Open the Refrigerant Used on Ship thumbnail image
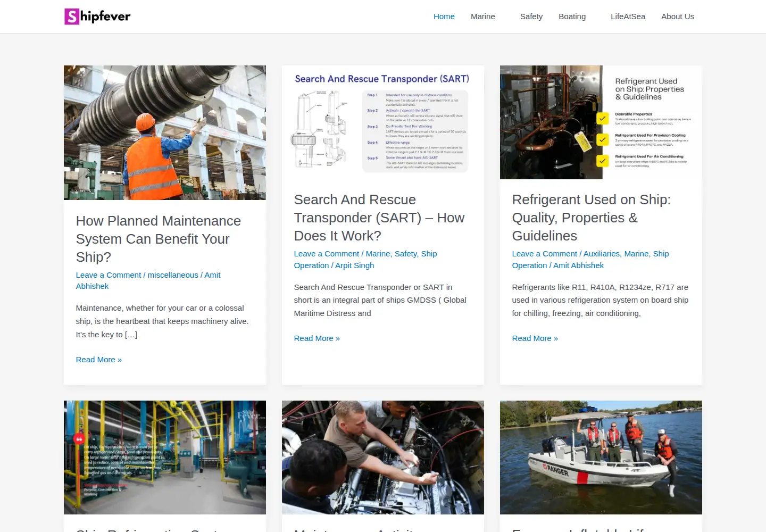Screen dimensions: 766x532 (601, 122)
